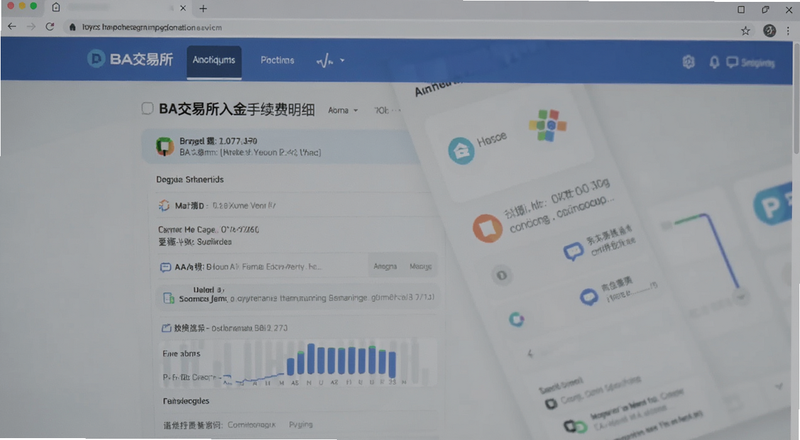Click the gray info circle icon
This screenshot has width=800, height=440.
pos(502,276)
